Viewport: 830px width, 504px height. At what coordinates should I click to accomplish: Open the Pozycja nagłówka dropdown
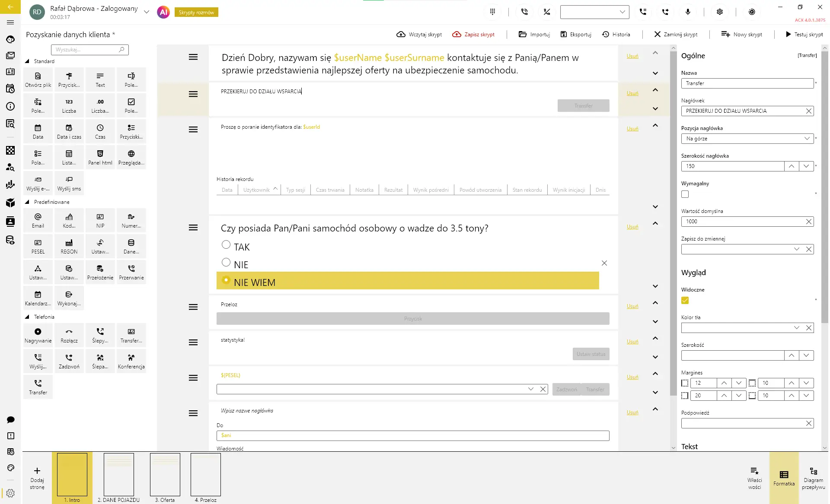[x=747, y=139]
